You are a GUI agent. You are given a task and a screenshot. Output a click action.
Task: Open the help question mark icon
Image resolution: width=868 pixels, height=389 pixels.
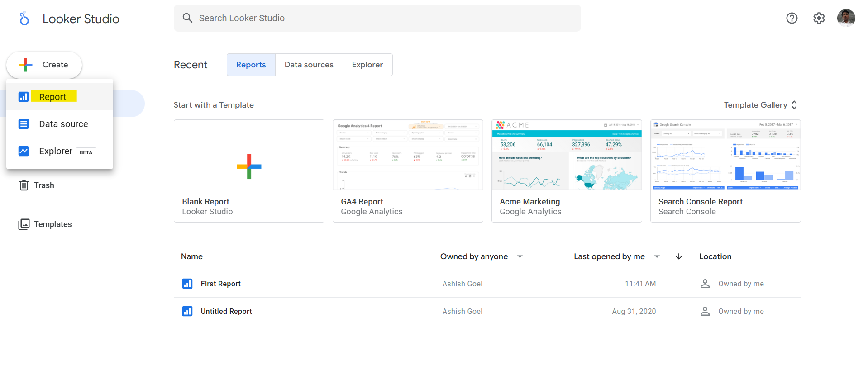(792, 18)
